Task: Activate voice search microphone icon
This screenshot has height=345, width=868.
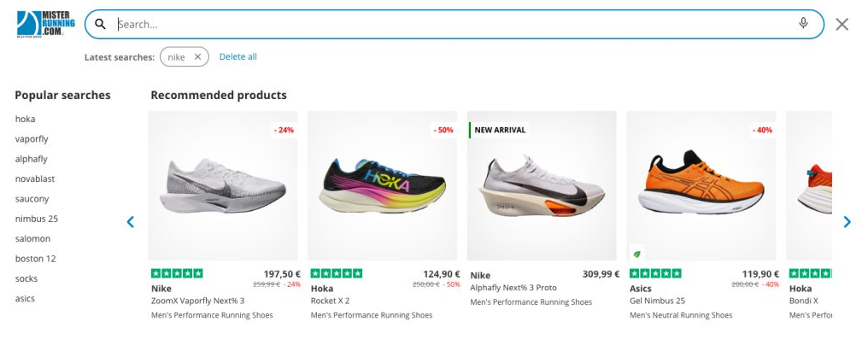Action: point(803,24)
